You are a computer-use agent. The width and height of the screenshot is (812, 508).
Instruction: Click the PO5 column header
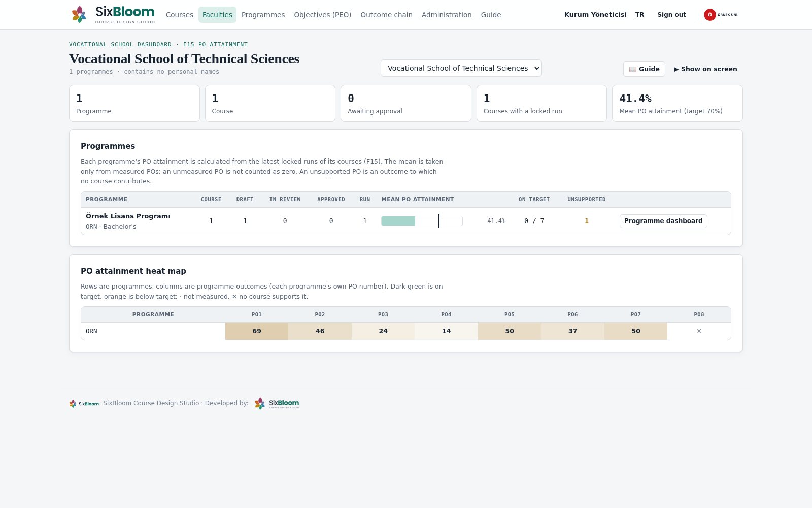pyautogui.click(x=510, y=315)
